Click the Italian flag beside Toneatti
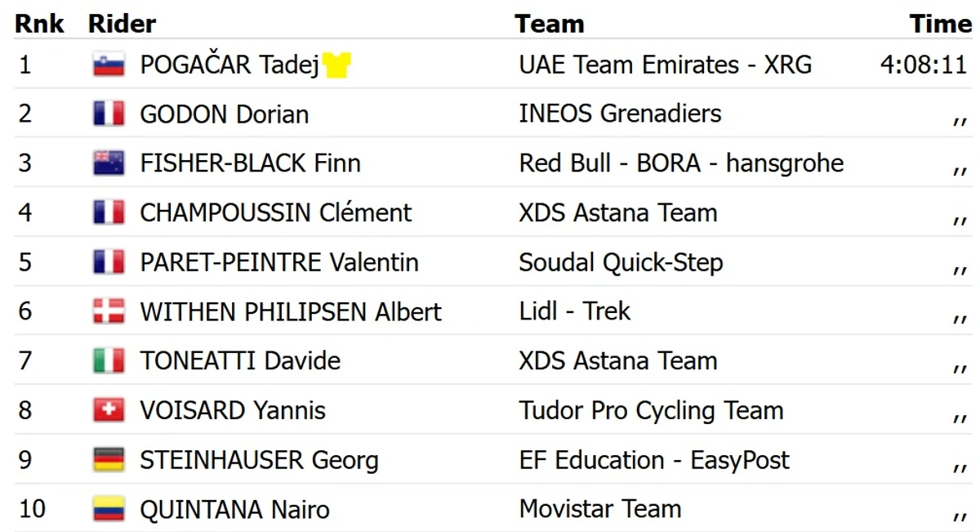980x532 pixels. (x=109, y=360)
